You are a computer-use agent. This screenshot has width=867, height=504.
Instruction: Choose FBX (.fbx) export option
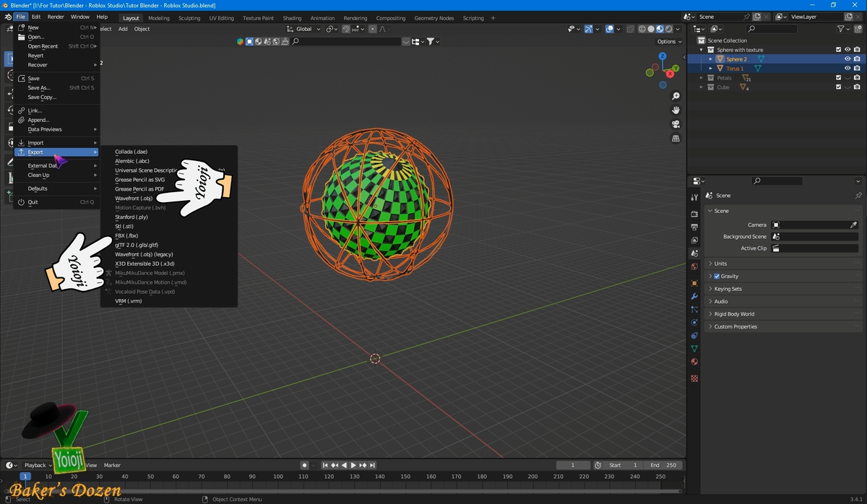[x=126, y=235]
